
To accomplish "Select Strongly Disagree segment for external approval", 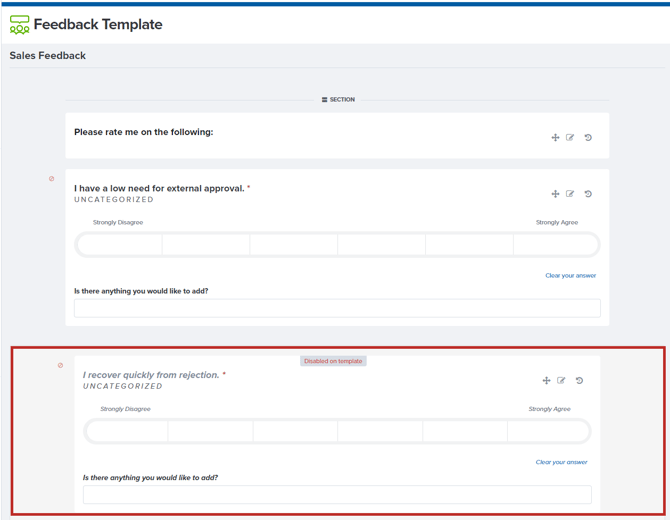I will pos(119,245).
